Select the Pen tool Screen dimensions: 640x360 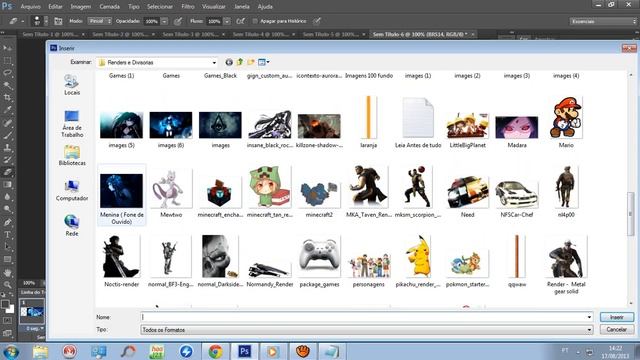tap(7, 222)
